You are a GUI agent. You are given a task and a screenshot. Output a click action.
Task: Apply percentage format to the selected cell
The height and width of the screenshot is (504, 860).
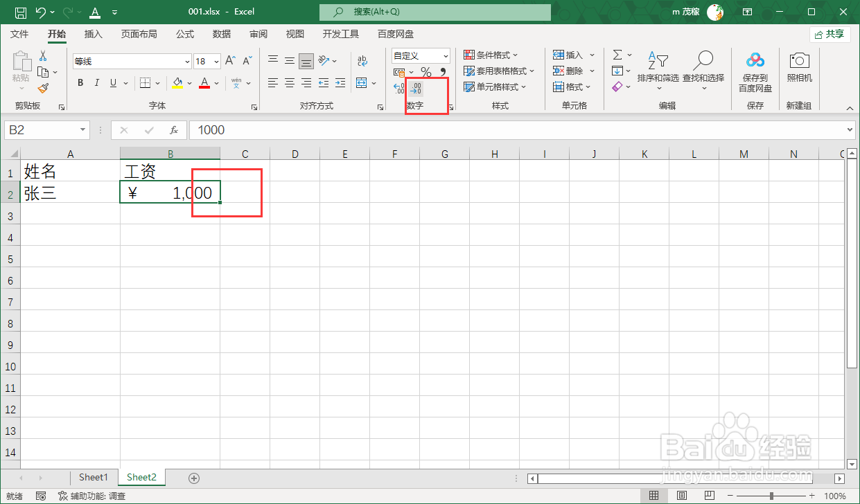click(426, 71)
